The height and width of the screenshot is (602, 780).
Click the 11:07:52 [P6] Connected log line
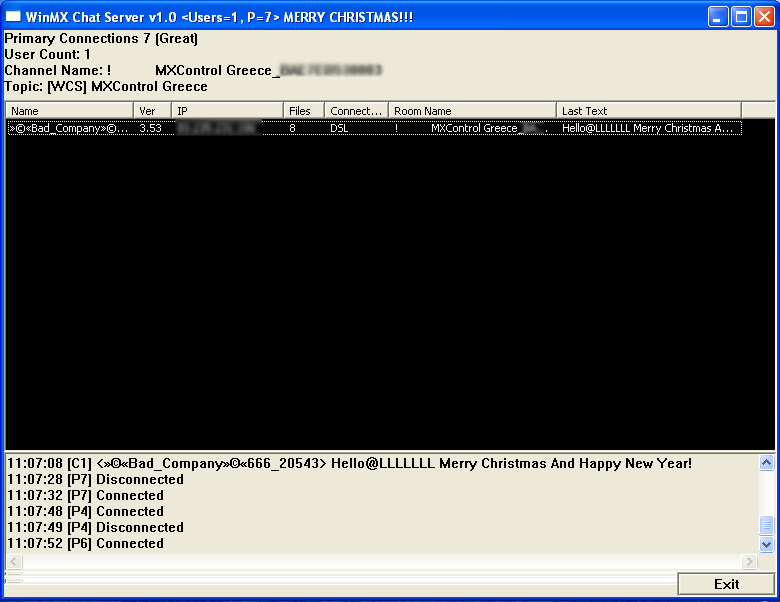click(85, 543)
